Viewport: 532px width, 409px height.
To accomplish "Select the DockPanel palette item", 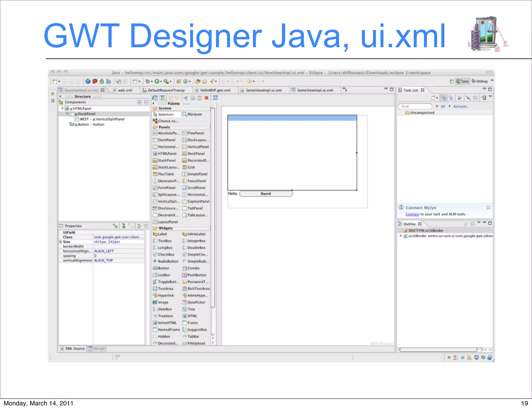I will [x=164, y=140].
